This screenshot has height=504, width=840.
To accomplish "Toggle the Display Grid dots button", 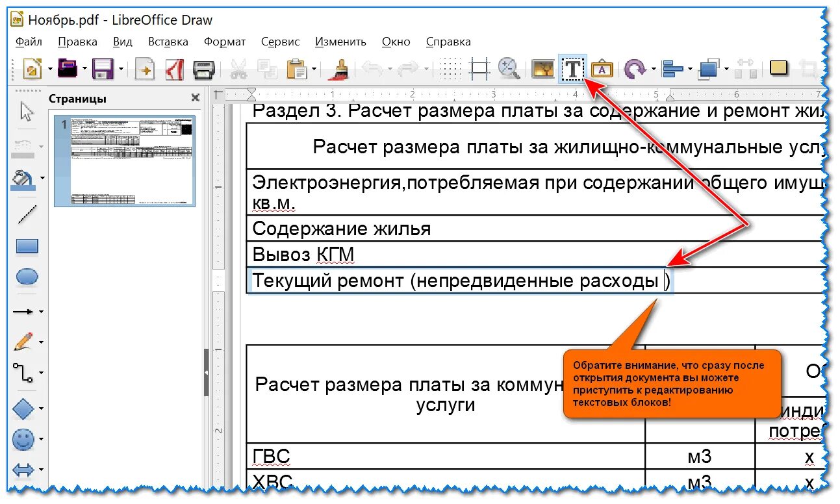I will tap(450, 69).
